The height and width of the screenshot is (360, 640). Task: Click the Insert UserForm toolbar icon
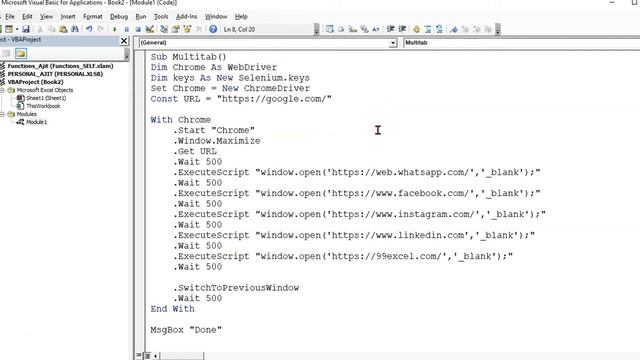(9, 29)
